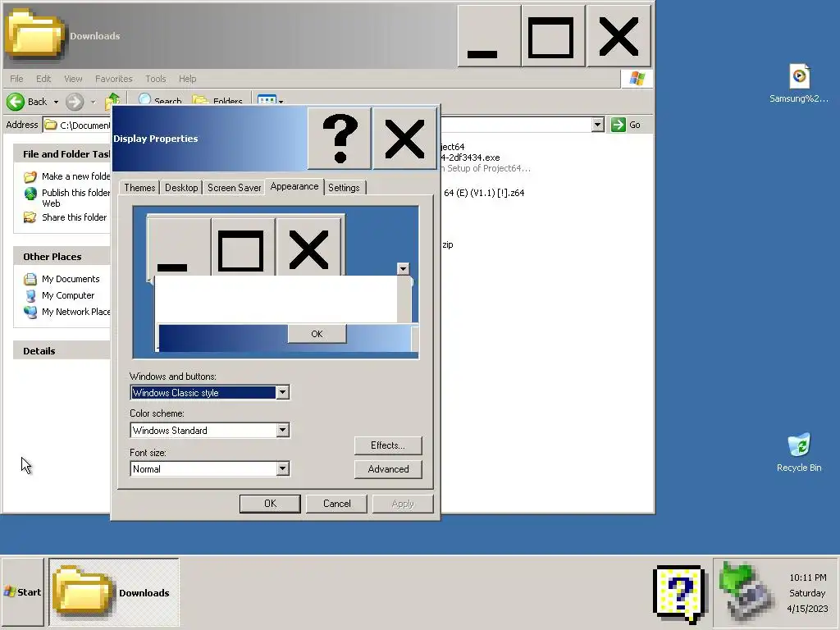Switch to the Screen Saver tab
840x630 pixels.
[x=234, y=188]
